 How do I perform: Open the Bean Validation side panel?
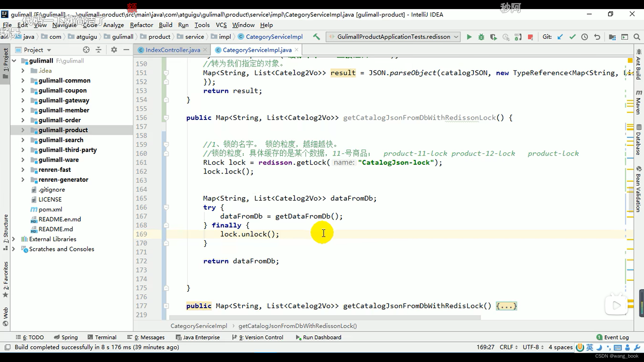(x=638, y=189)
